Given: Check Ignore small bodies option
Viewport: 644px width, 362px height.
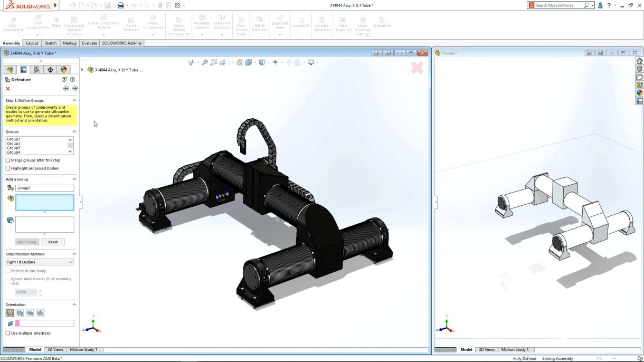Looking at the screenshot, I should pos(8,281).
